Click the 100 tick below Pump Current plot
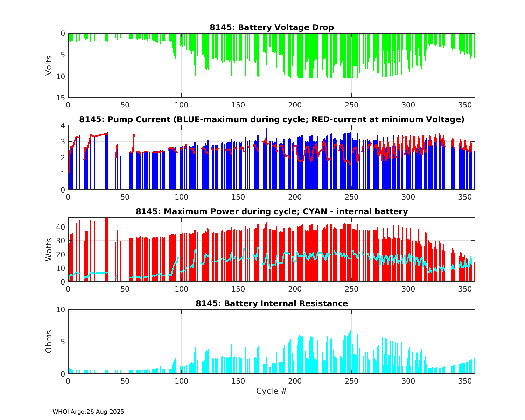525x420 pixels. tap(181, 197)
